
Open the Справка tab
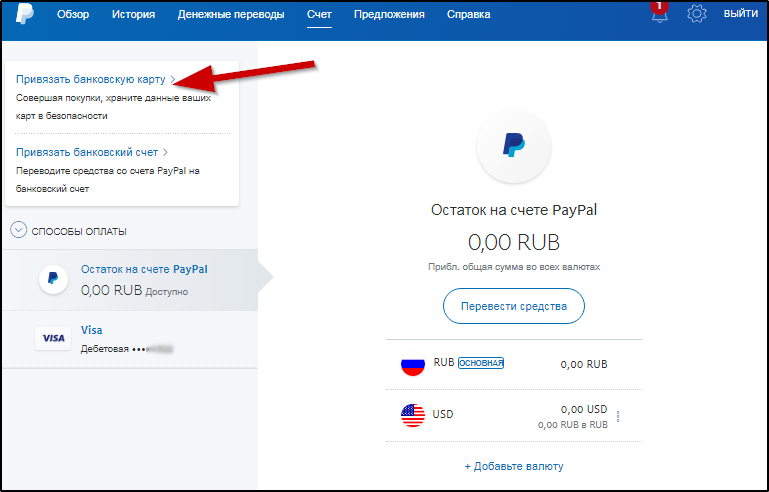point(468,14)
